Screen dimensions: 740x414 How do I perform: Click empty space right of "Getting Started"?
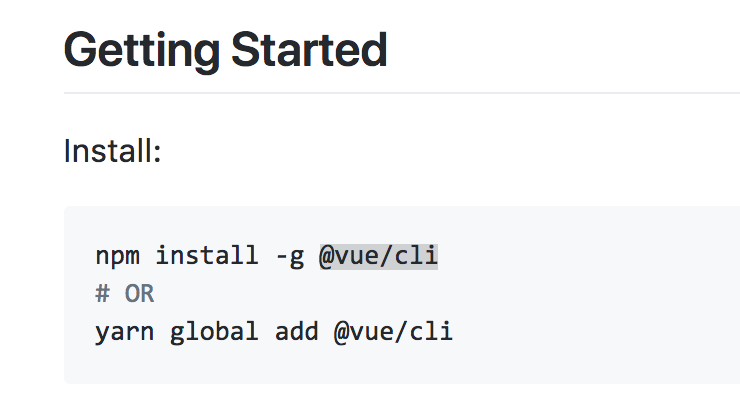tap(560, 50)
